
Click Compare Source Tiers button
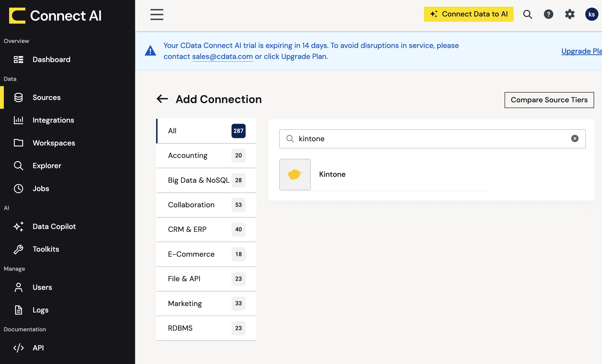(549, 100)
